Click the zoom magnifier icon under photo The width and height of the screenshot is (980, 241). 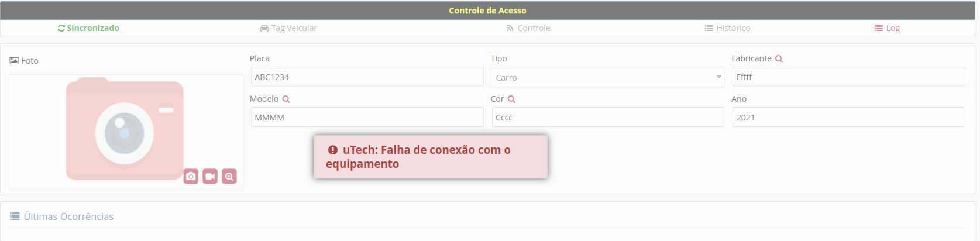pos(229,176)
